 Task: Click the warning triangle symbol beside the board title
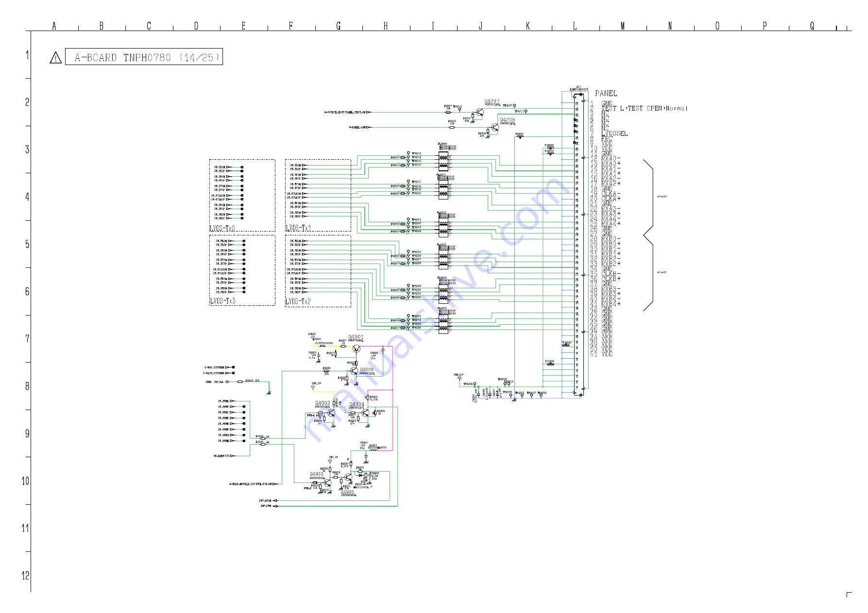[x=56, y=58]
